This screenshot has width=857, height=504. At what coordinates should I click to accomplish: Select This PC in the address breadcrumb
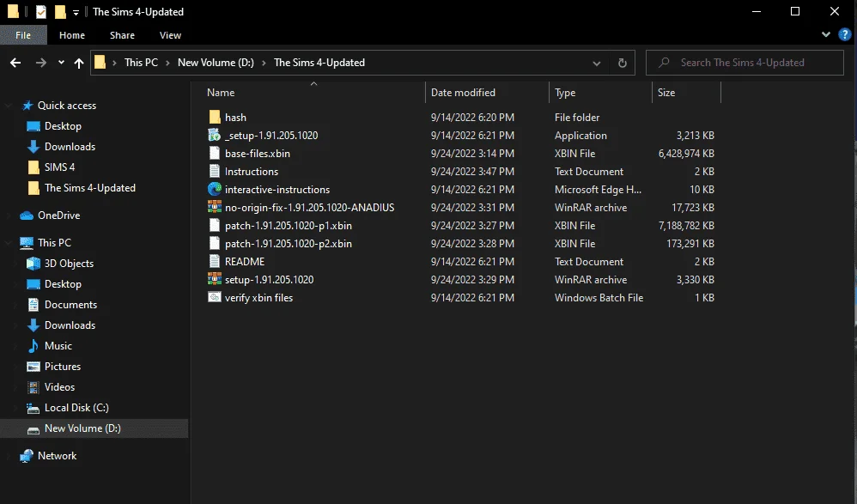click(x=141, y=63)
